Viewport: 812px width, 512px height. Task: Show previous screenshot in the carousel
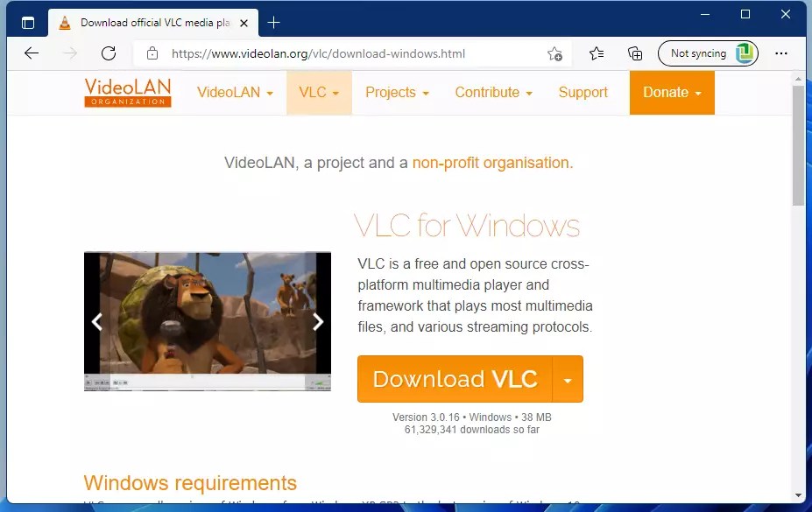coord(97,322)
